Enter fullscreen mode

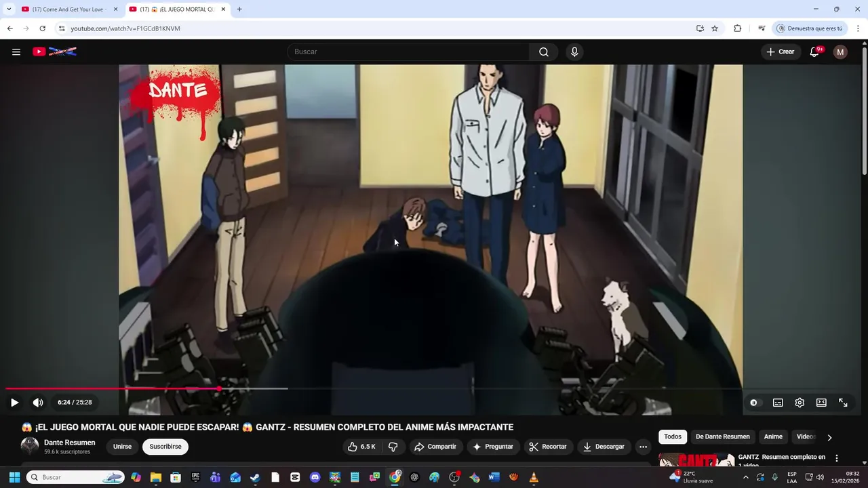click(843, 403)
